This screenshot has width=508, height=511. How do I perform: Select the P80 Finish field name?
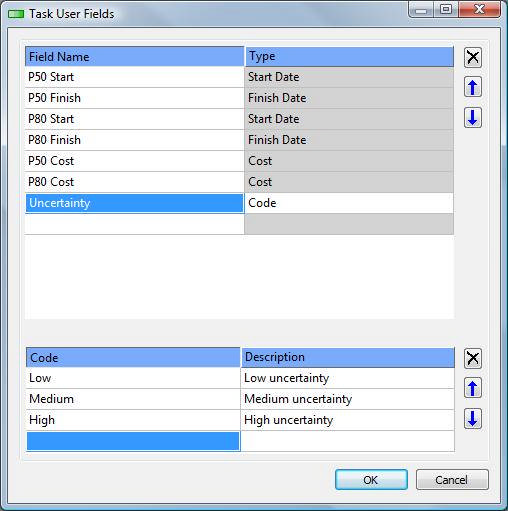135,140
